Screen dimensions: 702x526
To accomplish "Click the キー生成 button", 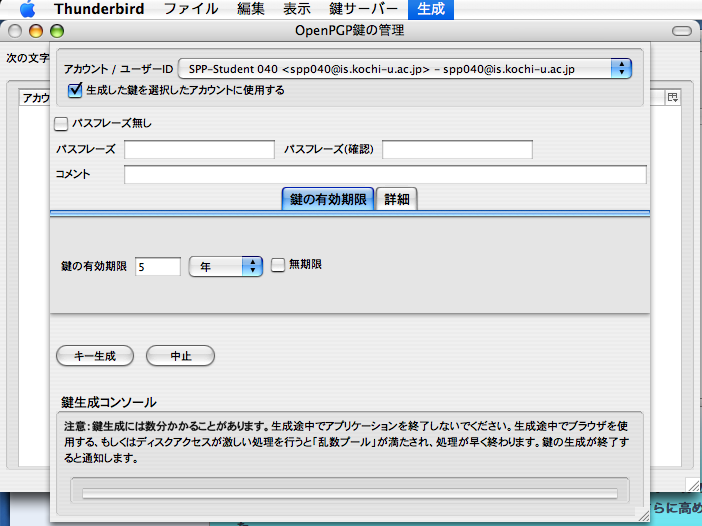I will click(x=95, y=356).
